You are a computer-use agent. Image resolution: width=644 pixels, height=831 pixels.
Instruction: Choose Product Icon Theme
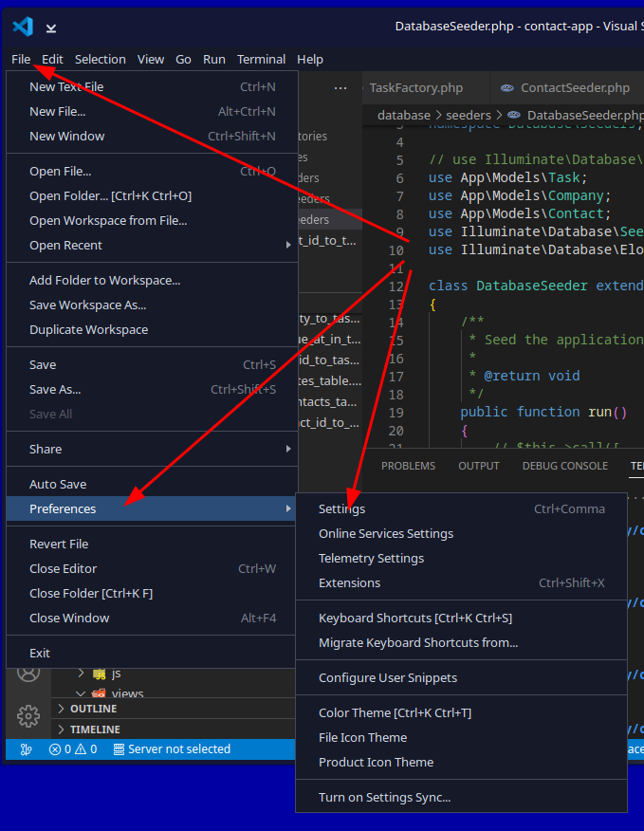(x=461, y=762)
